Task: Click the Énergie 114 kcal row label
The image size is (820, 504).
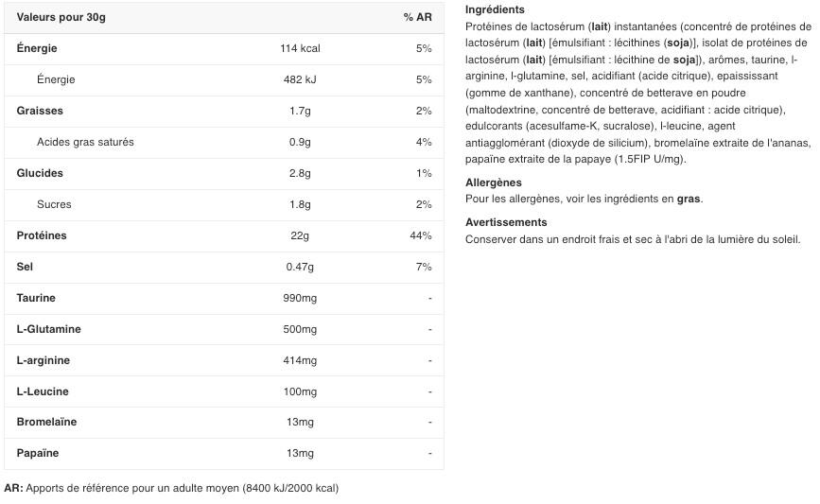Action: coord(37,48)
